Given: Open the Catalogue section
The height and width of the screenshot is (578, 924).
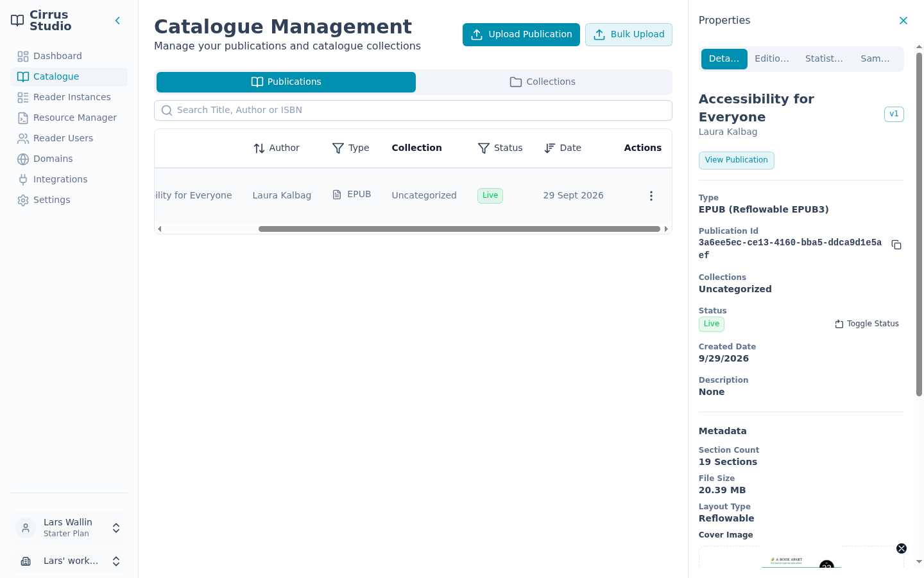Looking at the screenshot, I should coord(69,76).
